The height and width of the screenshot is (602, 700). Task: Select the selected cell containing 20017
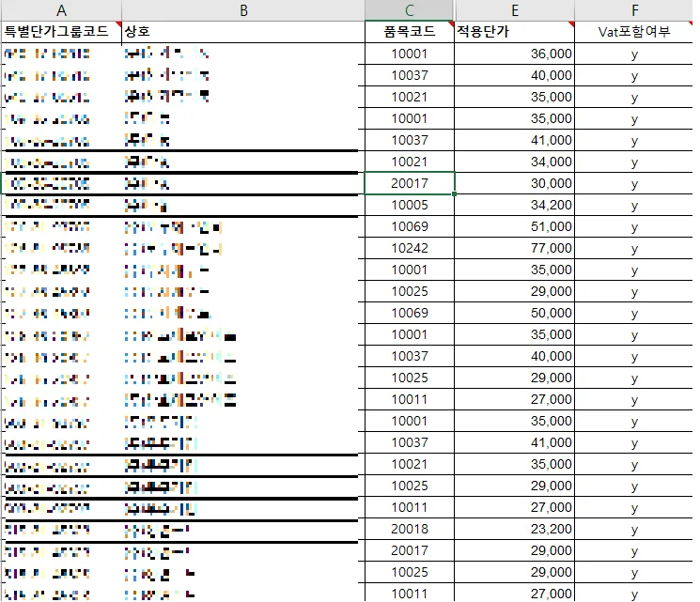coord(410,183)
